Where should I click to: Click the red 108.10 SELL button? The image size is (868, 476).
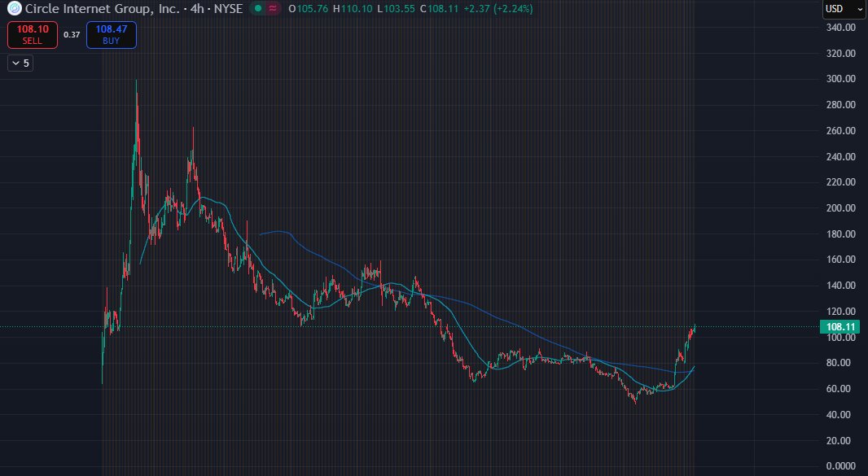(x=32, y=35)
